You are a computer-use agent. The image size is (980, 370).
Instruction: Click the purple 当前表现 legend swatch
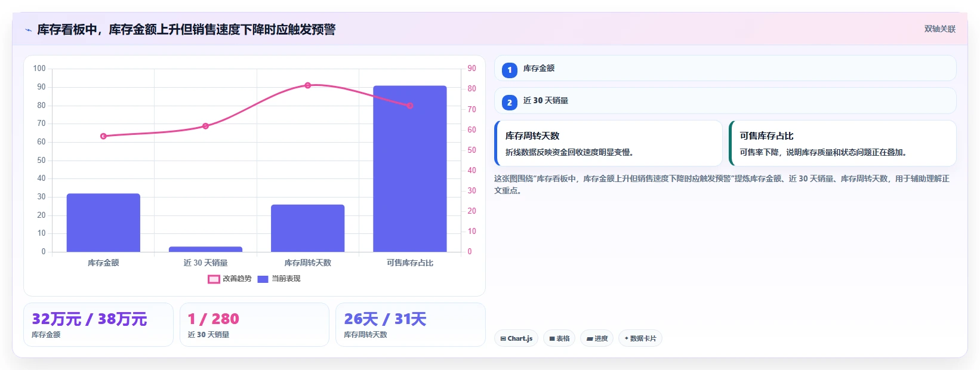click(263, 279)
